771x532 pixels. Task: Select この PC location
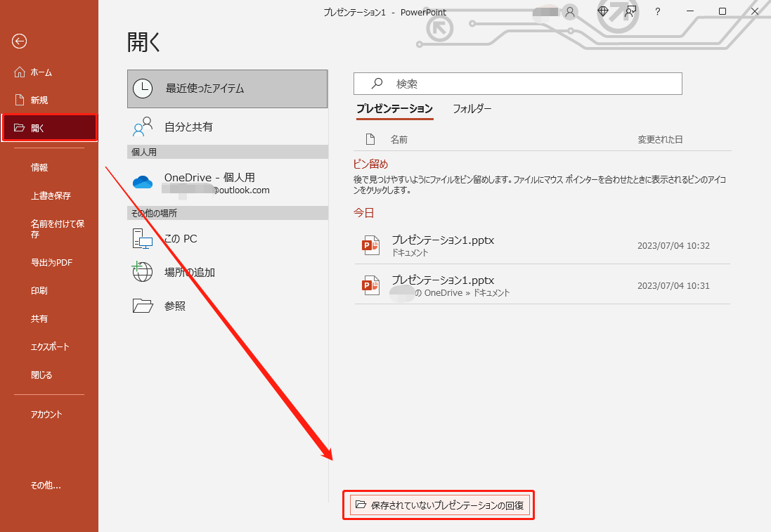227,238
